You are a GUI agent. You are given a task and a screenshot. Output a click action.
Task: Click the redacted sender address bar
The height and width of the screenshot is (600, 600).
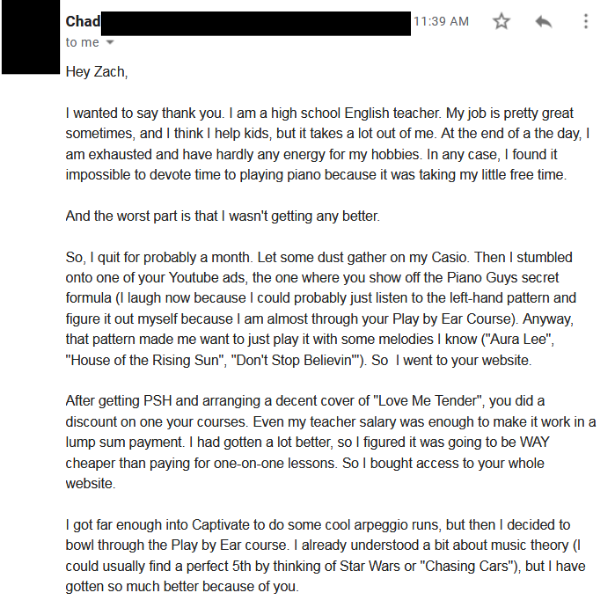256,23
